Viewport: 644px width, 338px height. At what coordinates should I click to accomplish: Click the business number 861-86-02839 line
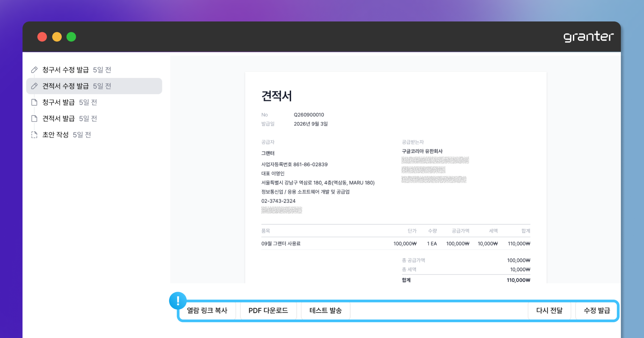coord(294,164)
